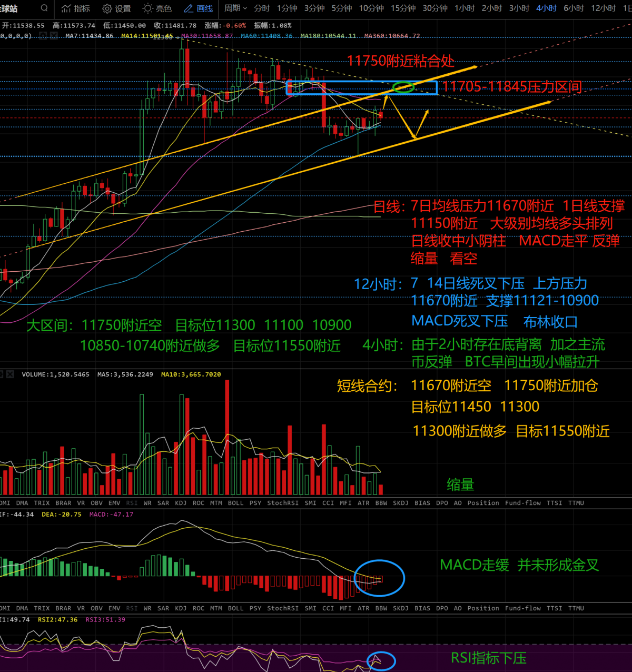Click the MA5:3,536.2249 volume average

pyautogui.click(x=125, y=374)
